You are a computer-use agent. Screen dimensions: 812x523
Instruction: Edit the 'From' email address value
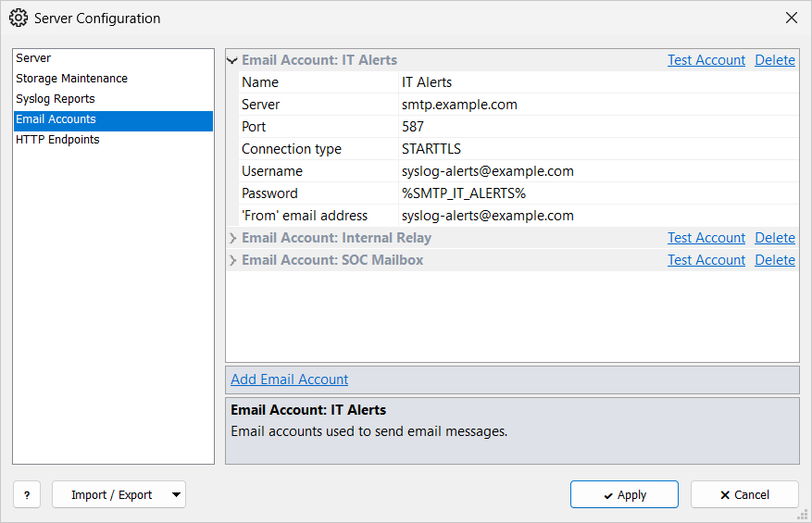(x=598, y=216)
